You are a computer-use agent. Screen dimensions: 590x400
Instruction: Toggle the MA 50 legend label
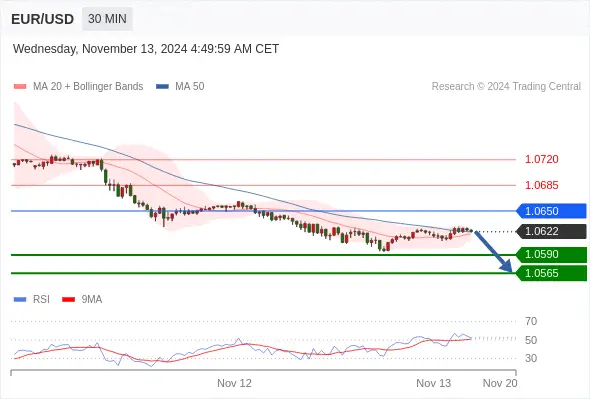190,87
